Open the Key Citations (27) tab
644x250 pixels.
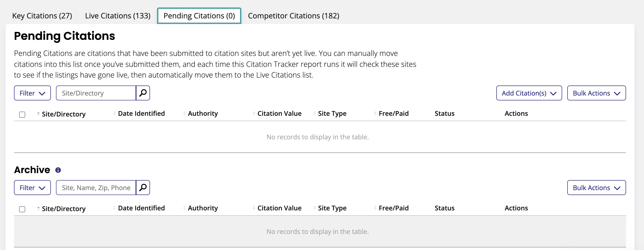[42, 16]
